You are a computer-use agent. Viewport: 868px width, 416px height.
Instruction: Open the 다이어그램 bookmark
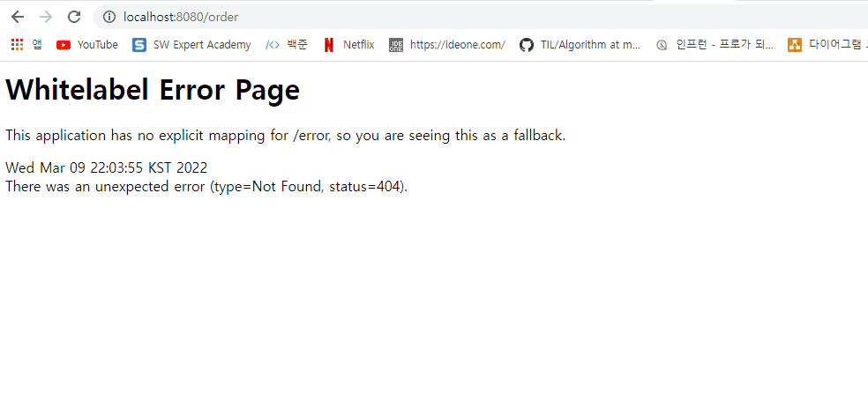[827, 45]
